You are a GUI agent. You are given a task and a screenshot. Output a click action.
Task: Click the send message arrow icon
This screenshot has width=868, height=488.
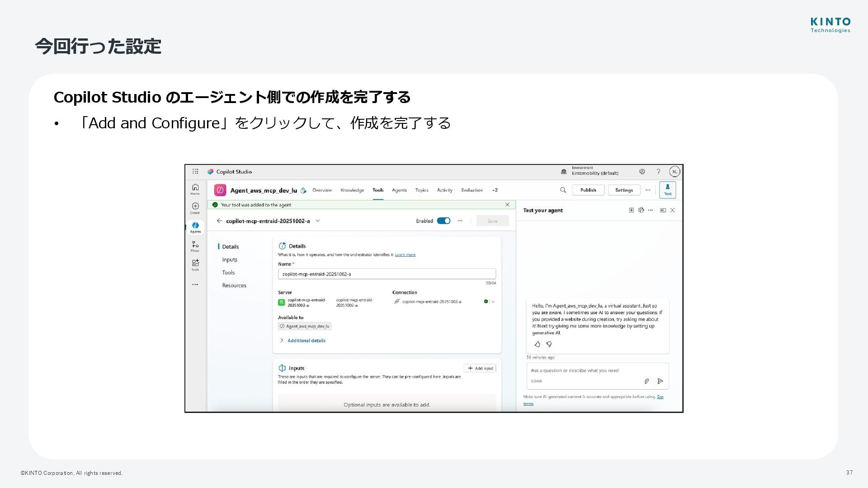[660, 381]
